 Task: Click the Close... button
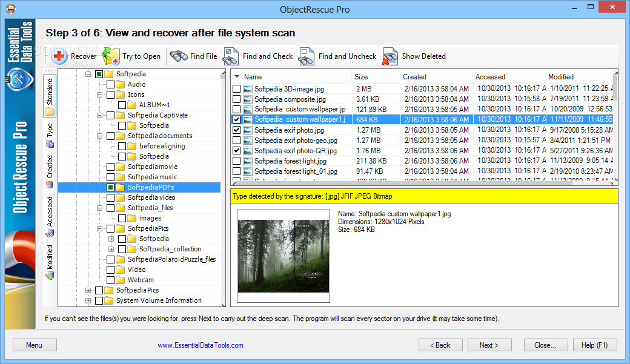point(546,345)
